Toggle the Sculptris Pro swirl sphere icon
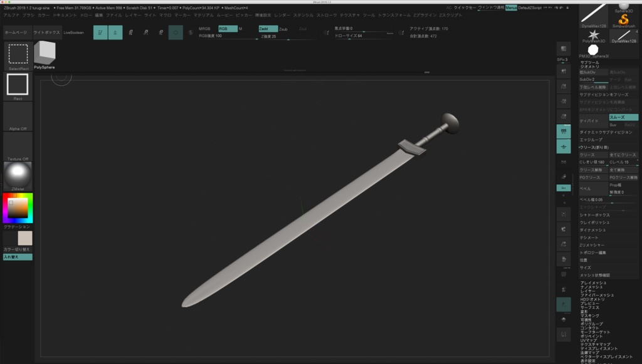Screen dimensions: 642x364 click(191, 33)
